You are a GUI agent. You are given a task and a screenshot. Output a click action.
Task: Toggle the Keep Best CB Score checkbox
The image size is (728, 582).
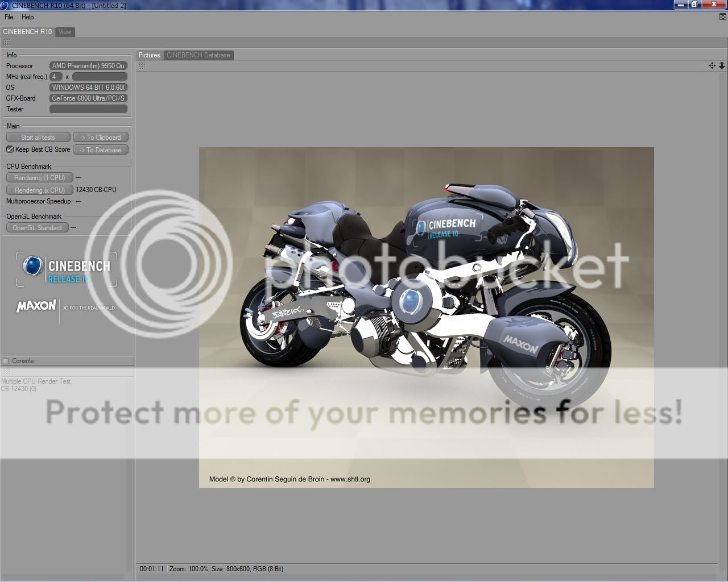point(10,149)
